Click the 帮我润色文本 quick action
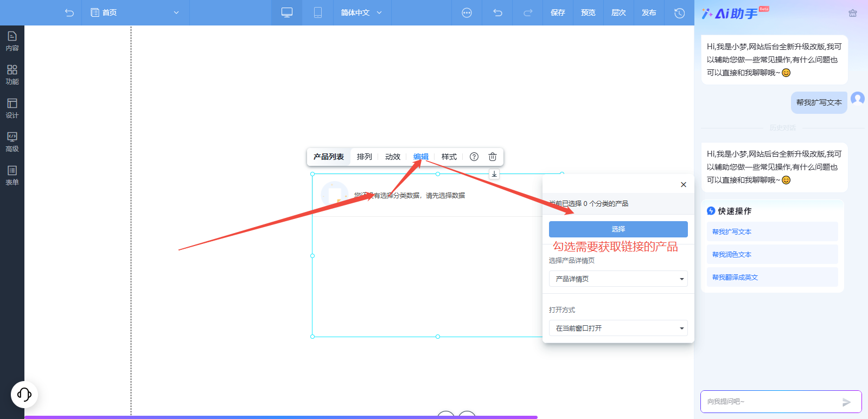This screenshot has width=868, height=419. [732, 254]
